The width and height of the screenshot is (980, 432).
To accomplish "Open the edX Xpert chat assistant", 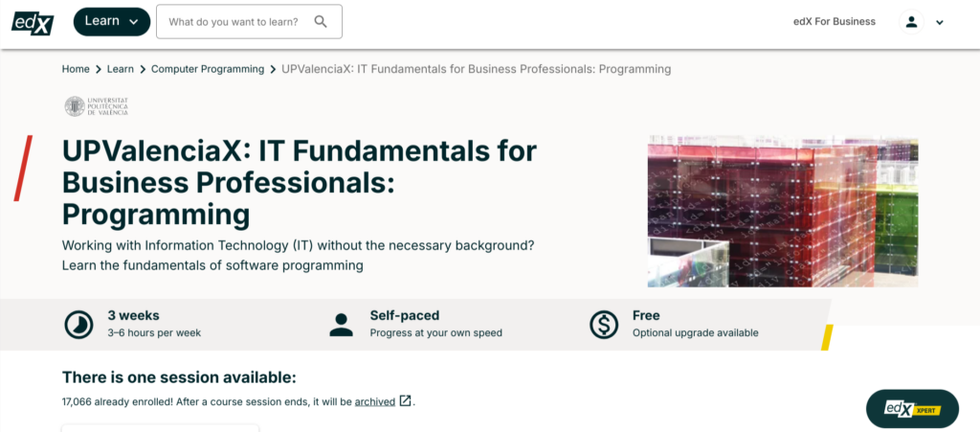I will click(911, 409).
